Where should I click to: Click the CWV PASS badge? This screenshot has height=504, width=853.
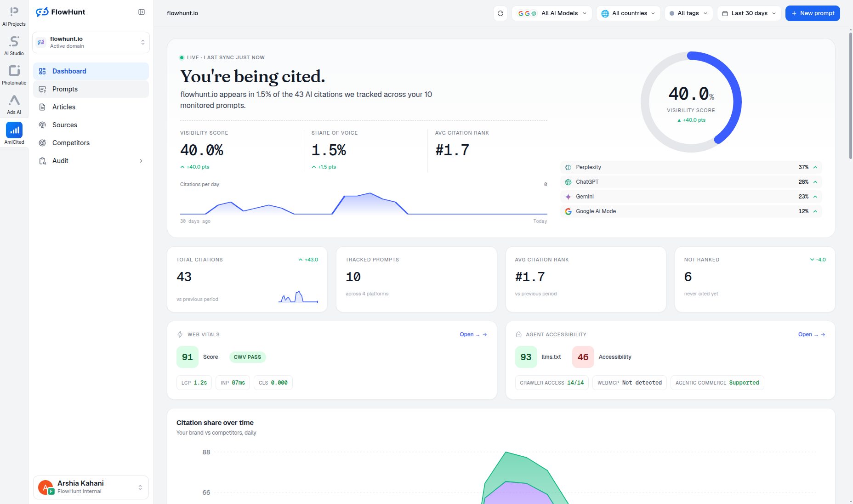(x=247, y=357)
